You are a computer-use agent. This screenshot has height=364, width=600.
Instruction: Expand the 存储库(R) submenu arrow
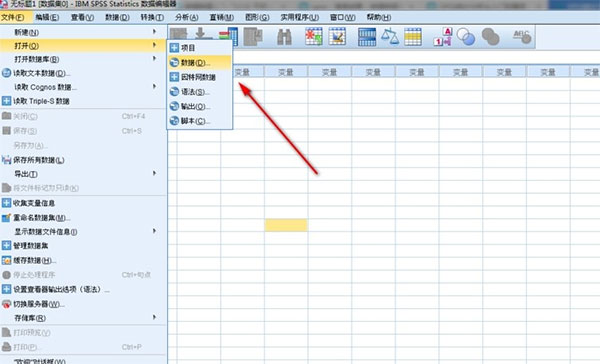[x=155, y=317]
